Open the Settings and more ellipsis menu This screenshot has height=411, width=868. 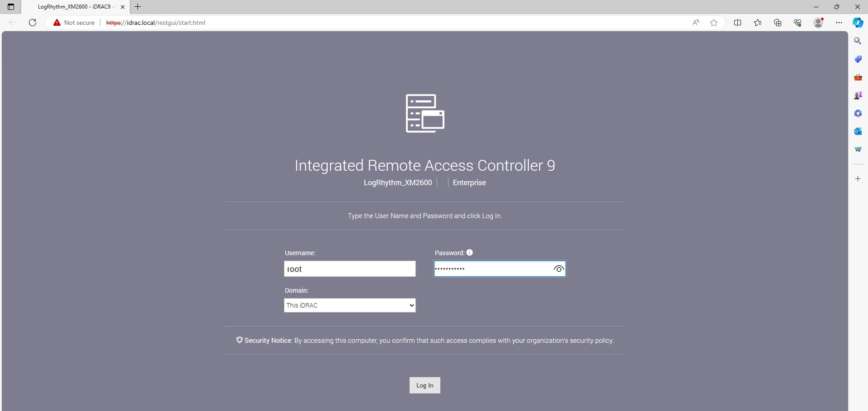pos(839,22)
